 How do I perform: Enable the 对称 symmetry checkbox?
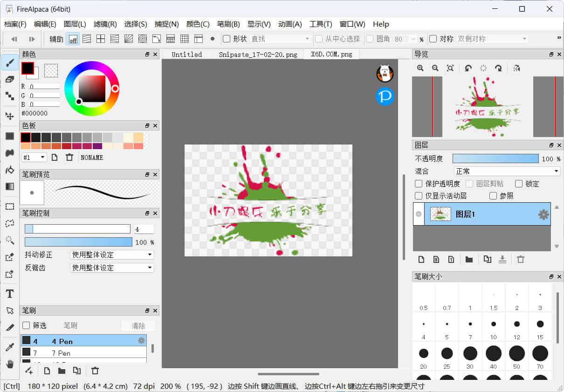tap(434, 39)
